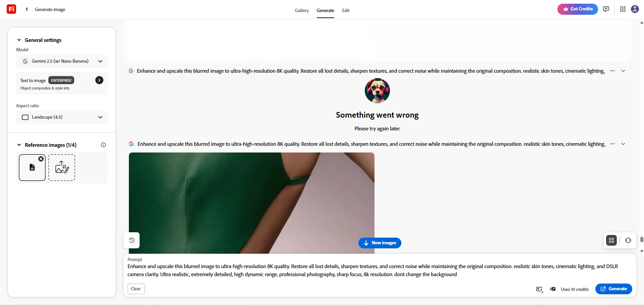Remove the uploaded reference image
This screenshot has height=306, width=644.
(41, 159)
